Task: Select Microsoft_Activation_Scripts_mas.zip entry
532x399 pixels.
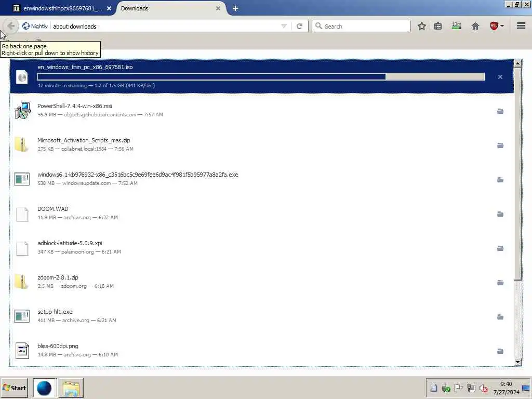Action: 262,145
